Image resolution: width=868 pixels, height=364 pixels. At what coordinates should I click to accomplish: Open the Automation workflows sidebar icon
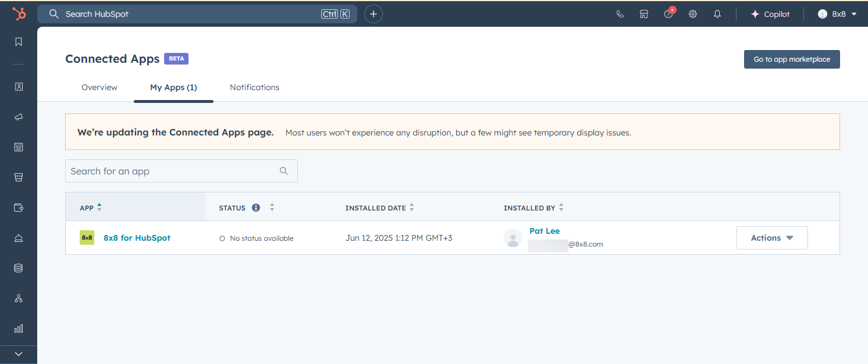coord(19,298)
